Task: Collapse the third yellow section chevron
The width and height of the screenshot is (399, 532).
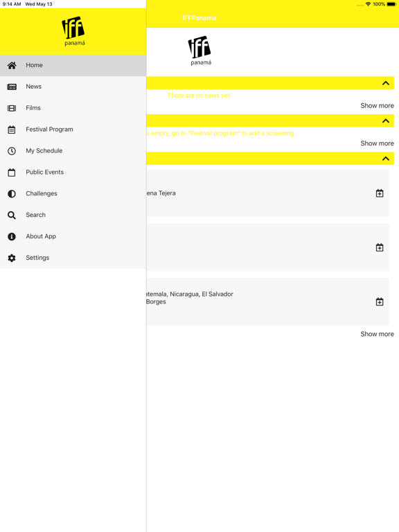Action: [386, 159]
